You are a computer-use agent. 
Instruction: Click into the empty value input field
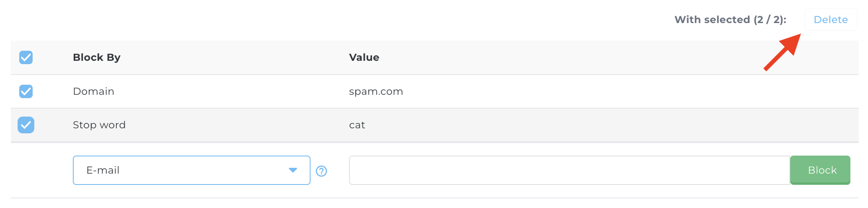click(569, 170)
